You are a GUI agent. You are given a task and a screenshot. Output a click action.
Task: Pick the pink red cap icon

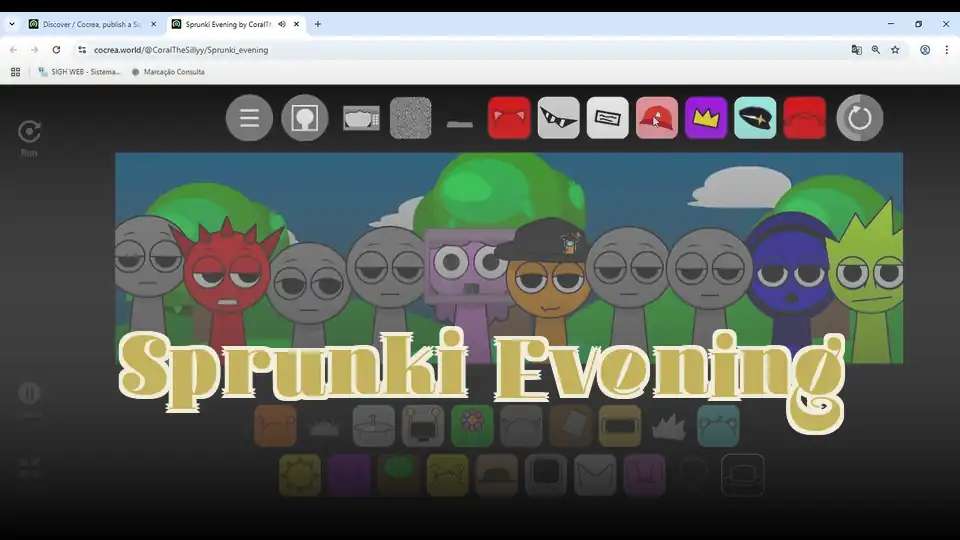657,118
